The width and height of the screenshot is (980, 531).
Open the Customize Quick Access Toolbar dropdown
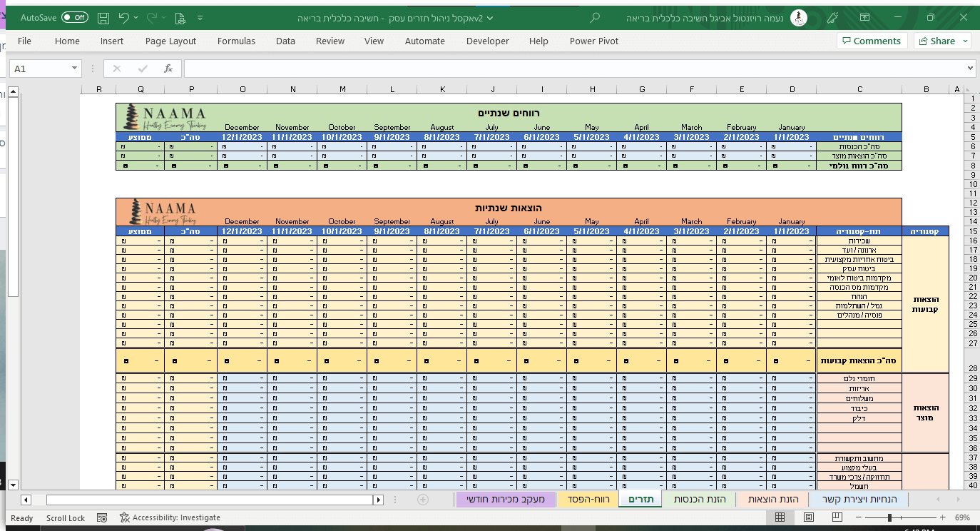tap(199, 18)
